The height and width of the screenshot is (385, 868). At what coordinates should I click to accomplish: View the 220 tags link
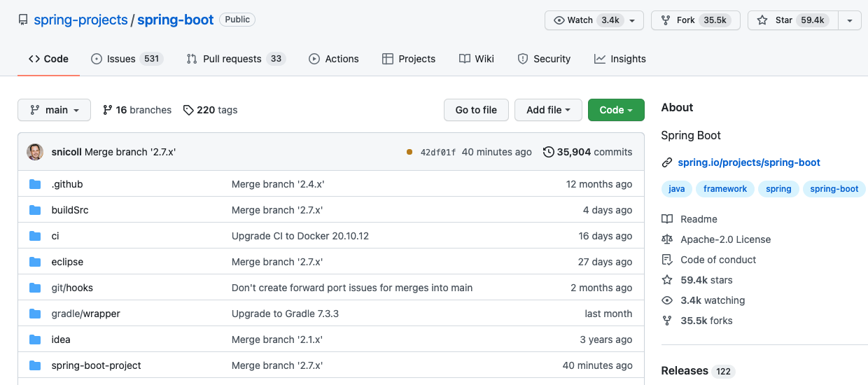[210, 110]
